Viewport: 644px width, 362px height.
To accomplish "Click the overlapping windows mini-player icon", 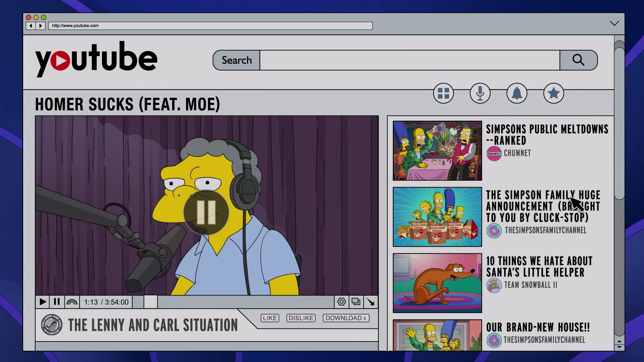I will (x=356, y=302).
